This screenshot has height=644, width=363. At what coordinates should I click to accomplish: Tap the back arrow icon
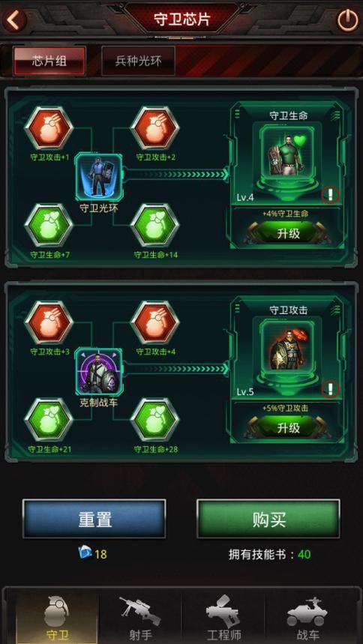point(15,19)
